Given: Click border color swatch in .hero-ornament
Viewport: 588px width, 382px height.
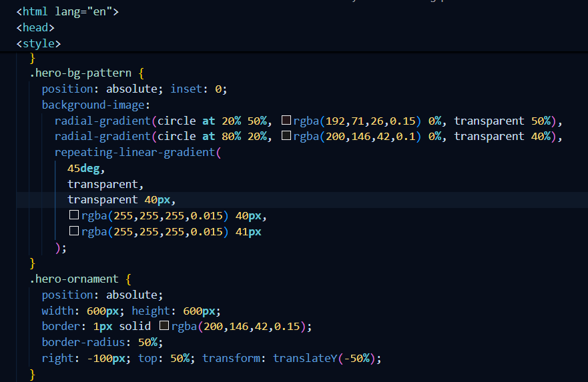Looking at the screenshot, I should pyautogui.click(x=164, y=325).
